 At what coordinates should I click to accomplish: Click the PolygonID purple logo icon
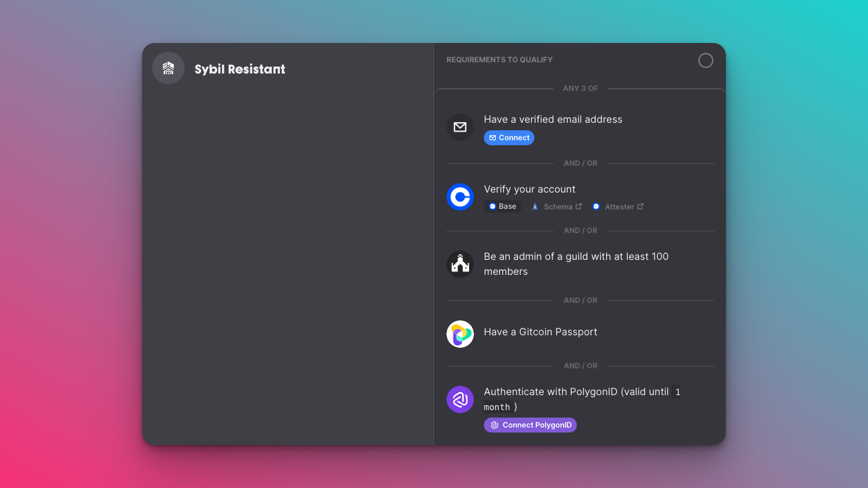(x=460, y=399)
